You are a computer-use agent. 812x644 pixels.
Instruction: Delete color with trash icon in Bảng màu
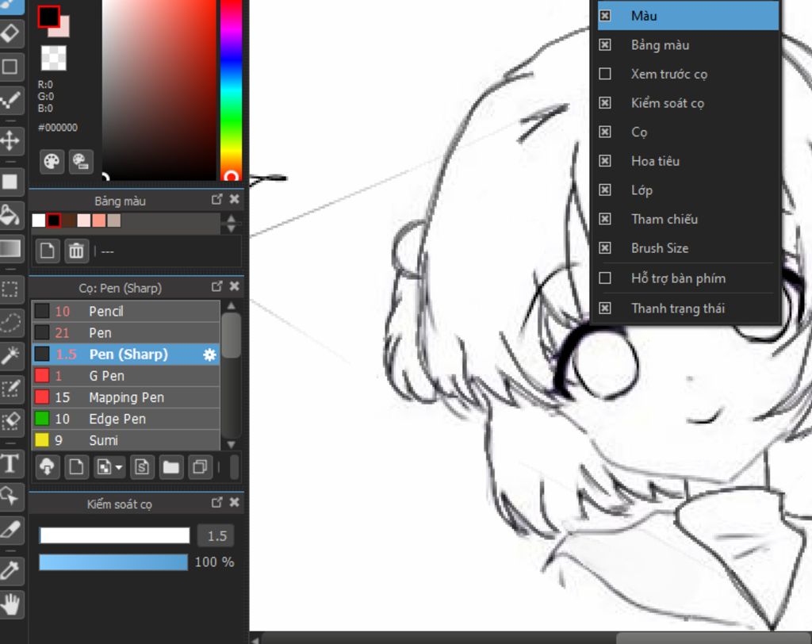77,251
